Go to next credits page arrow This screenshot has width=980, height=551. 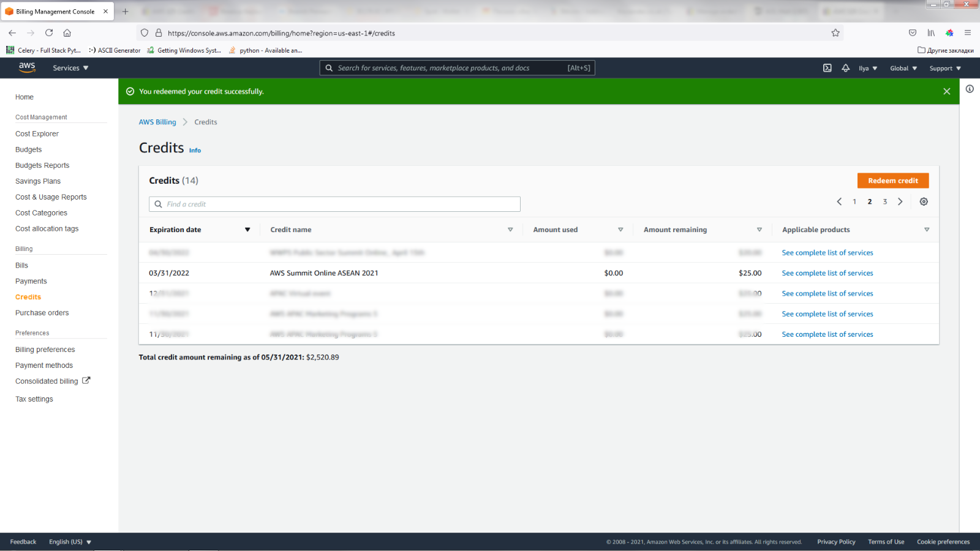pyautogui.click(x=900, y=201)
